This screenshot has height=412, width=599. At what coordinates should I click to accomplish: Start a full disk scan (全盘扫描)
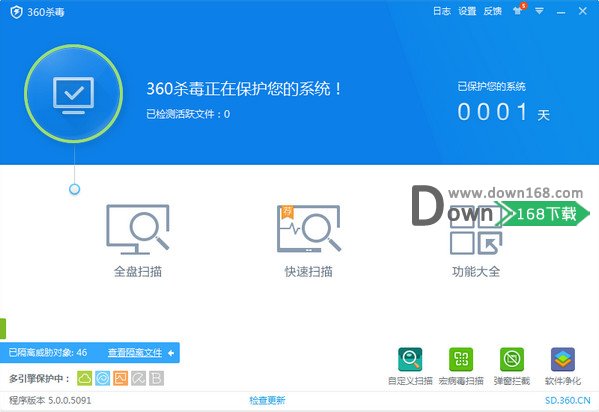click(138, 240)
